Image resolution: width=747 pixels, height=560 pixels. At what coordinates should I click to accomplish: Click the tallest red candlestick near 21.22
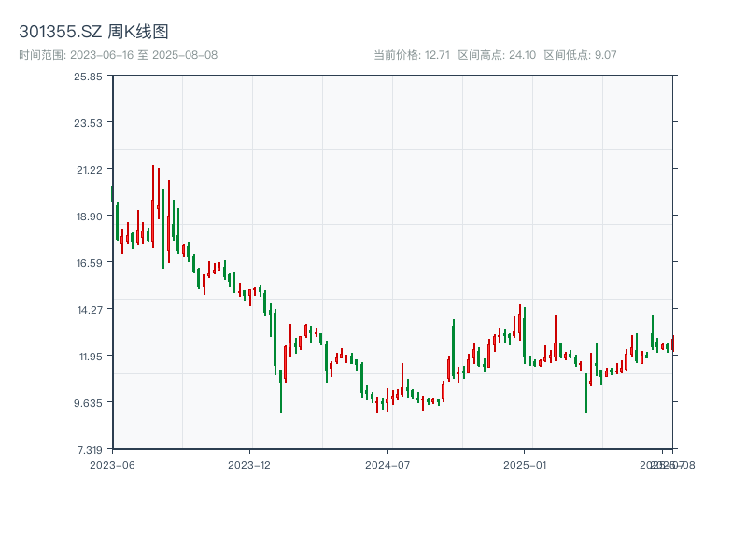coord(153,205)
